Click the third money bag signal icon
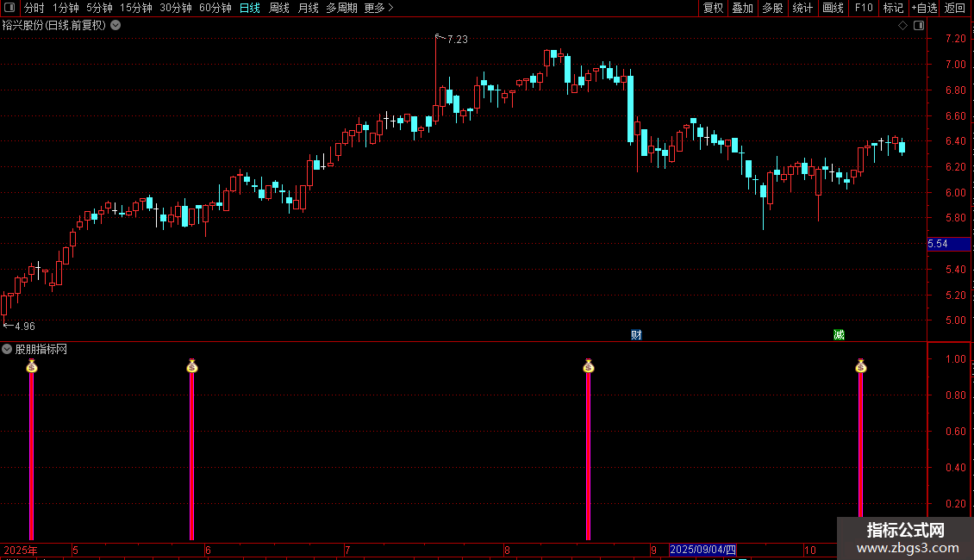Viewport: 974px width, 560px height. tap(588, 366)
